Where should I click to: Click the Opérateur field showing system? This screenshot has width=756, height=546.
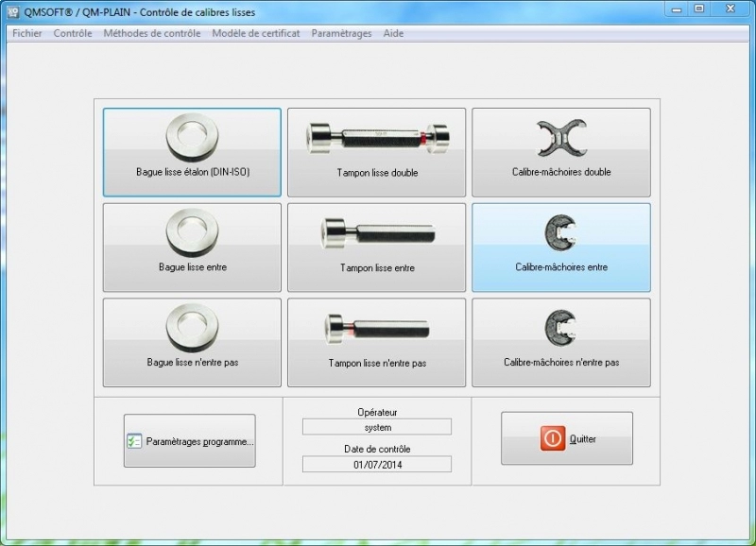tap(377, 427)
